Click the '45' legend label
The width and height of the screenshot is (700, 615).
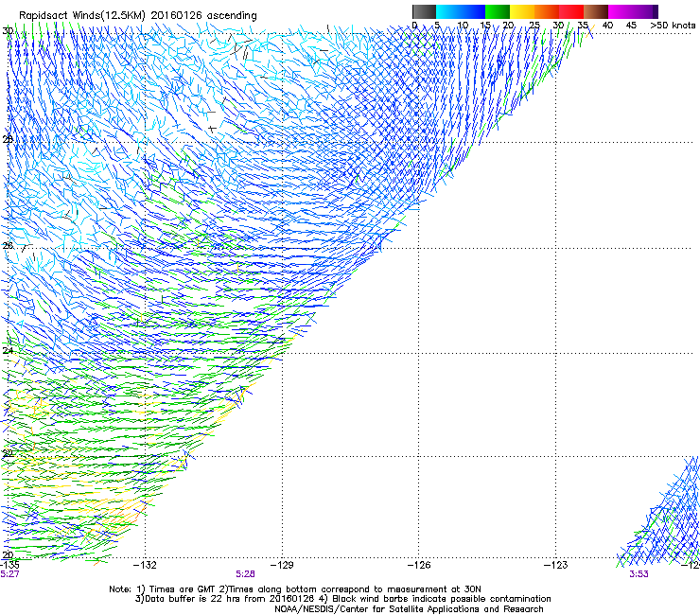pyautogui.click(x=631, y=26)
